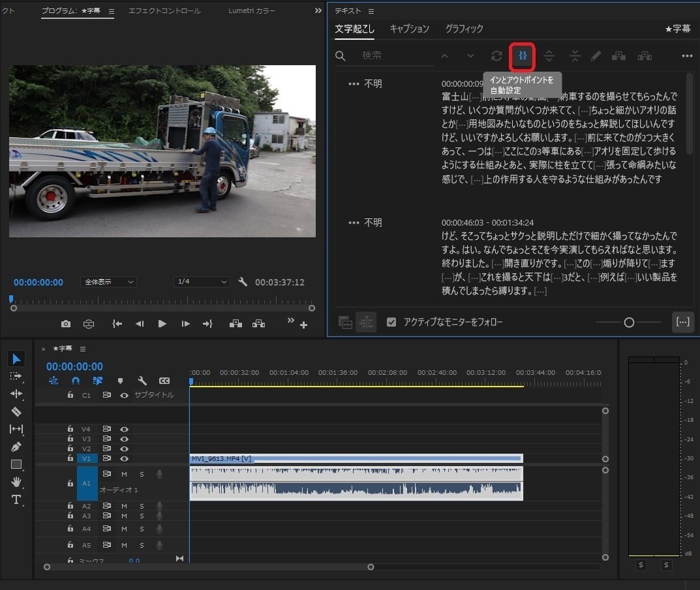Viewport: 700px width, 590px height.
Task: Lock the V2 video track
Action: 70,448
